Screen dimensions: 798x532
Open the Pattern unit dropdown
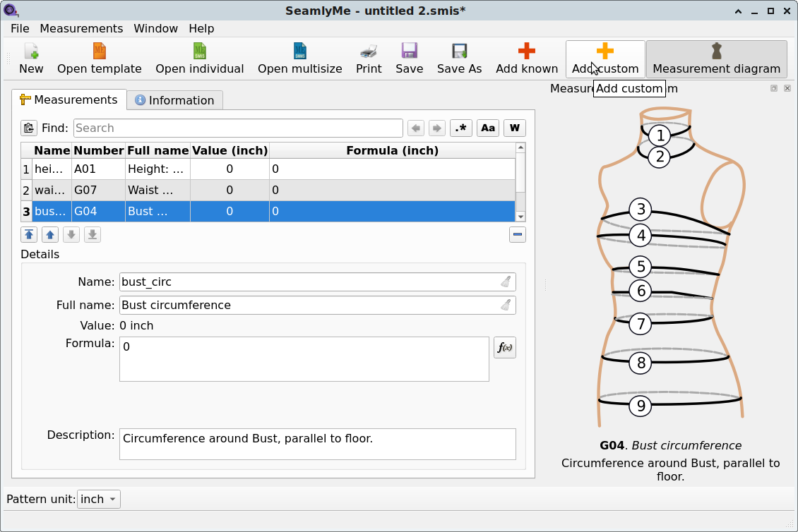(99, 499)
